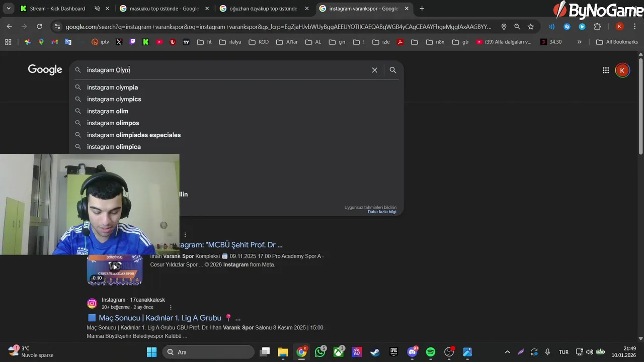Reload the current page

click(x=39, y=27)
